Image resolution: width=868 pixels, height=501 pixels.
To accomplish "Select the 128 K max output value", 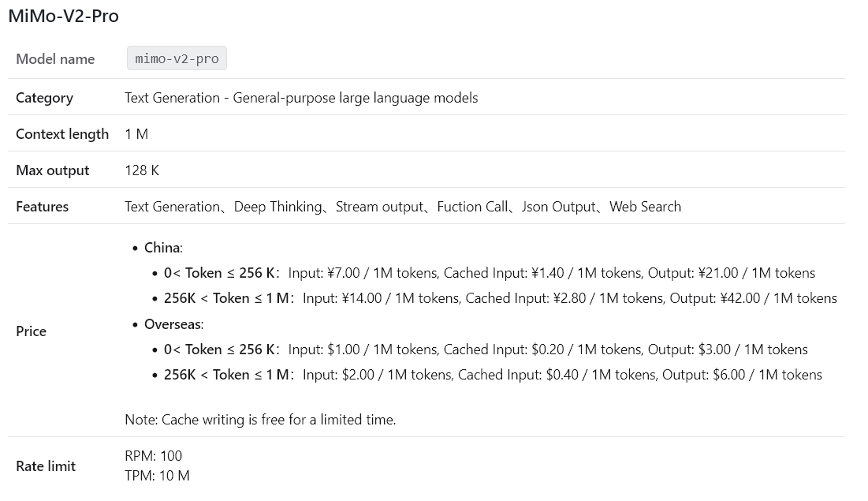I will 142,170.
